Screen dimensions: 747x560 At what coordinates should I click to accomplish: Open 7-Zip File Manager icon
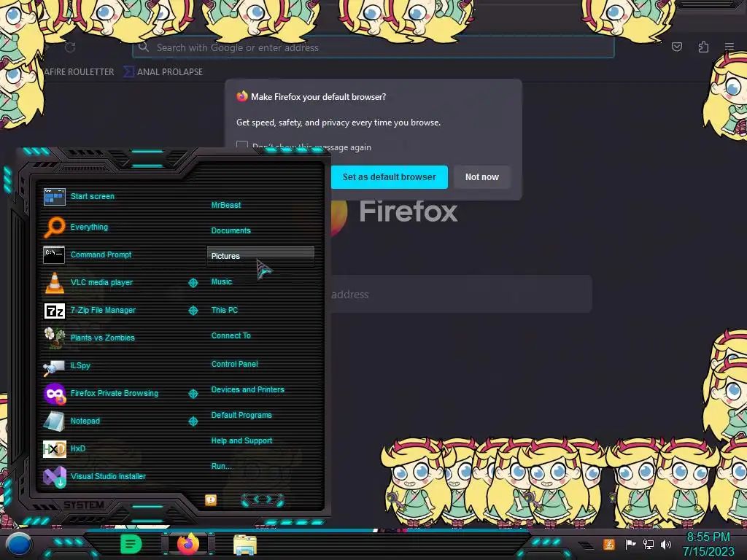click(54, 311)
